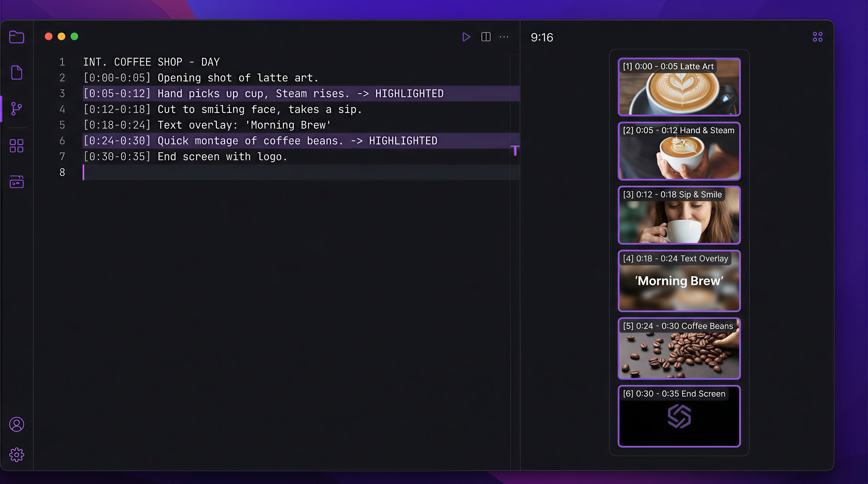Open the folder explorer icon in sidebar

[16, 37]
